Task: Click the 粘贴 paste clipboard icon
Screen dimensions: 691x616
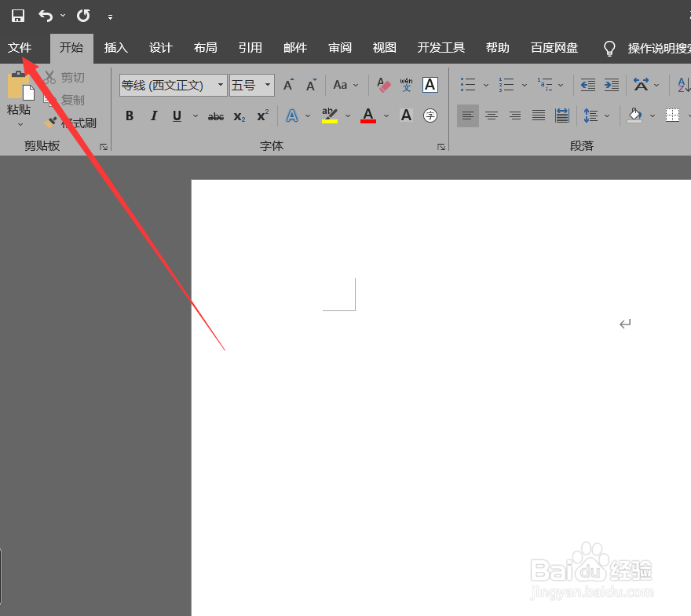Action: (20, 86)
